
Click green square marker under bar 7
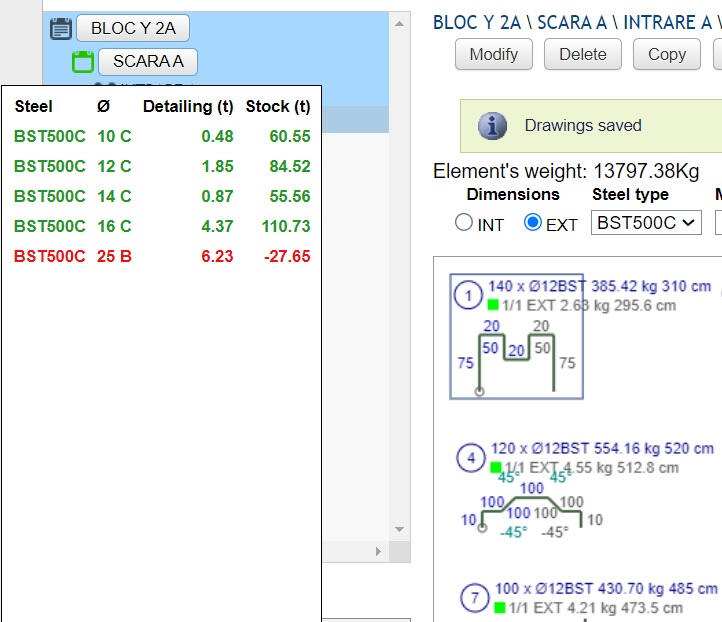[x=499, y=607]
